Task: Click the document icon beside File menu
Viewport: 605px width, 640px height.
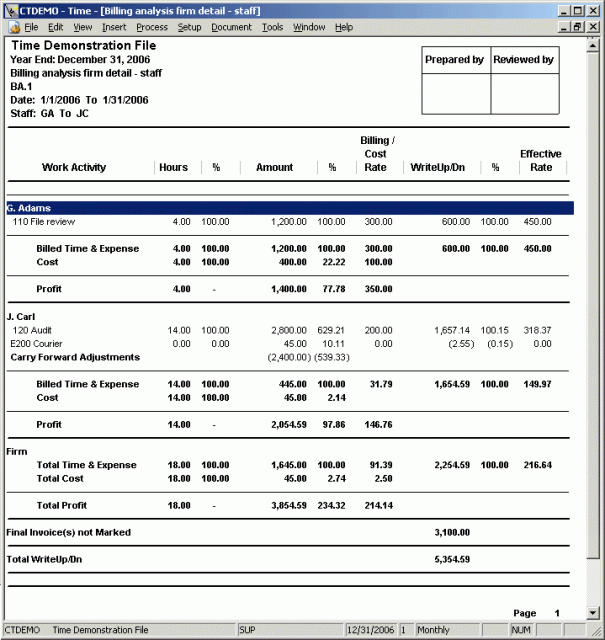Action: coord(9,27)
